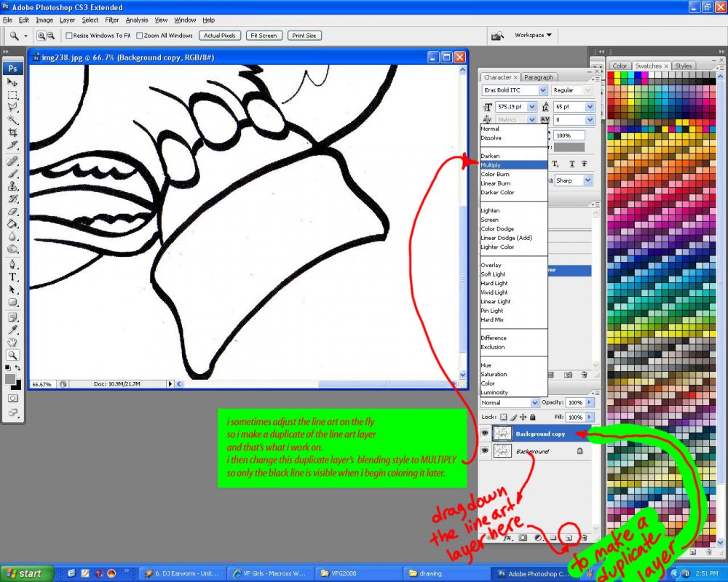728x582 pixels.
Task: Select the Eraser tool
Action: 12,211
